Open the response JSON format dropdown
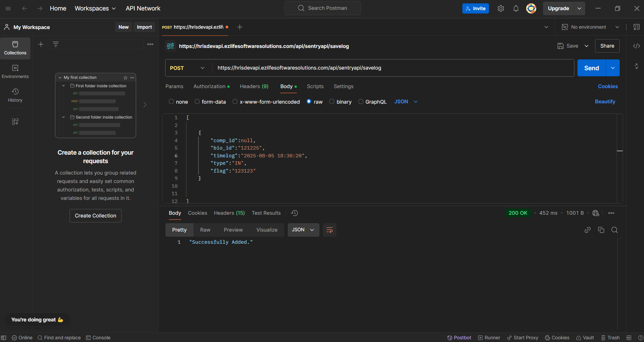The width and height of the screenshot is (644, 342). point(303,230)
